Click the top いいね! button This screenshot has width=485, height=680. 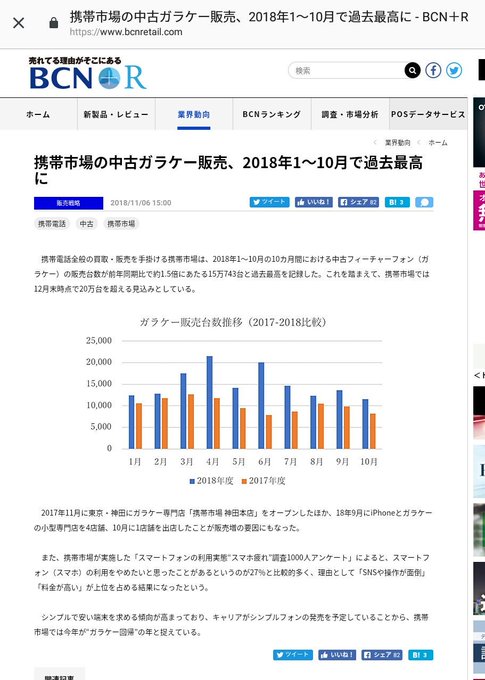(314, 202)
